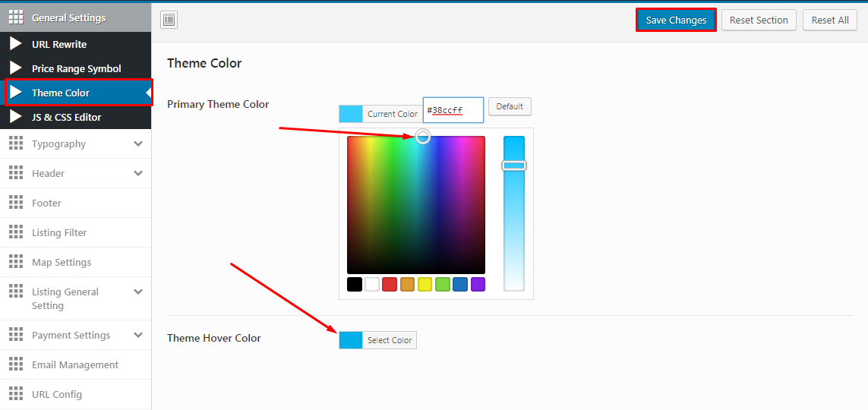Expand Listing General Setting section
868x410 pixels.
pyautogui.click(x=137, y=292)
